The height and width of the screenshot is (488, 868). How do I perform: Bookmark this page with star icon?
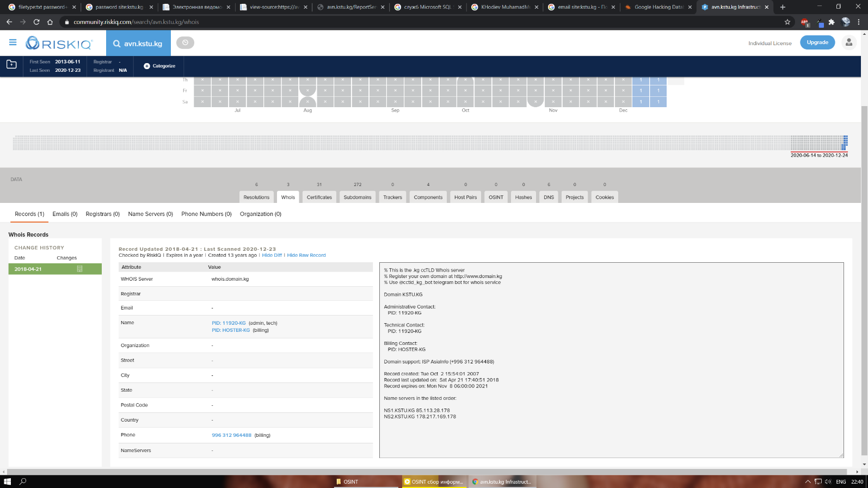click(x=787, y=22)
